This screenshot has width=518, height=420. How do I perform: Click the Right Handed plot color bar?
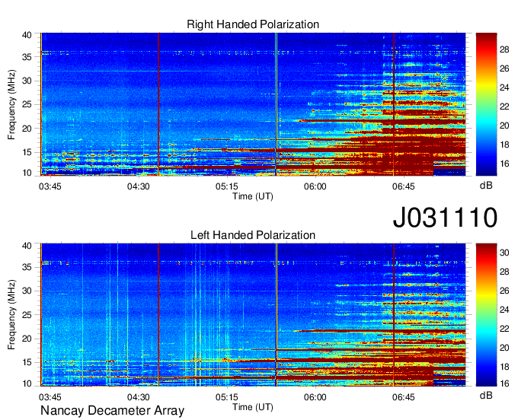[486, 104]
